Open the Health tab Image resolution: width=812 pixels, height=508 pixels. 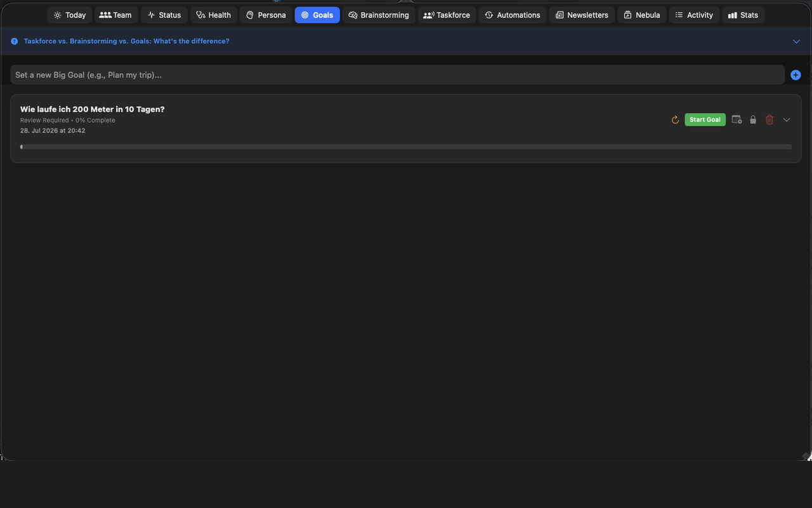pos(214,15)
